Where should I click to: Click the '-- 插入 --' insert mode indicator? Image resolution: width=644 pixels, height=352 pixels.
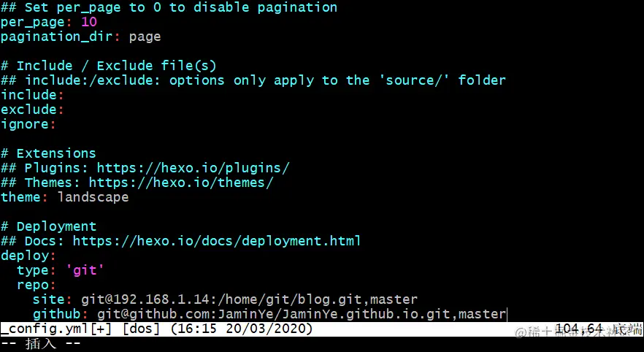41,344
